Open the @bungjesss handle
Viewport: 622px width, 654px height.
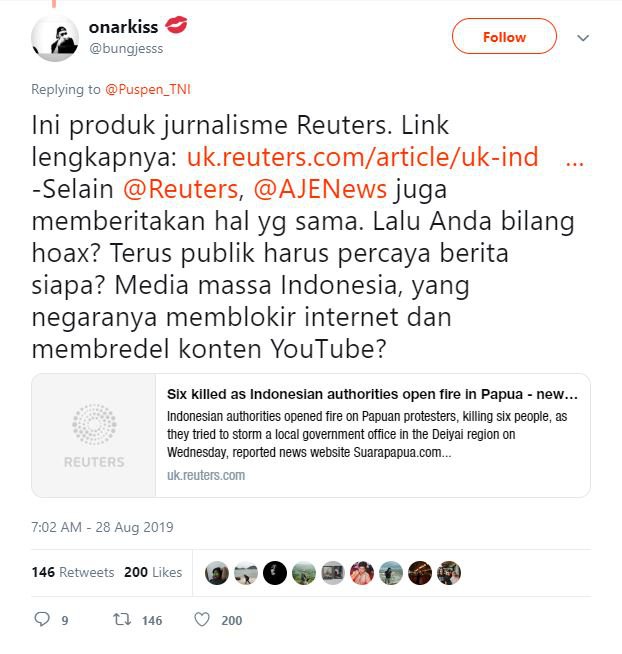[126, 49]
